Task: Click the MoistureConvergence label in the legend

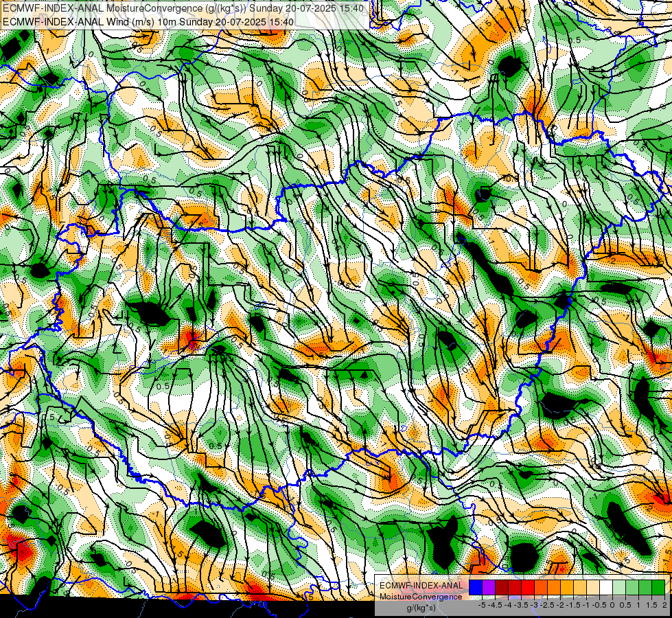Action: click(x=421, y=597)
